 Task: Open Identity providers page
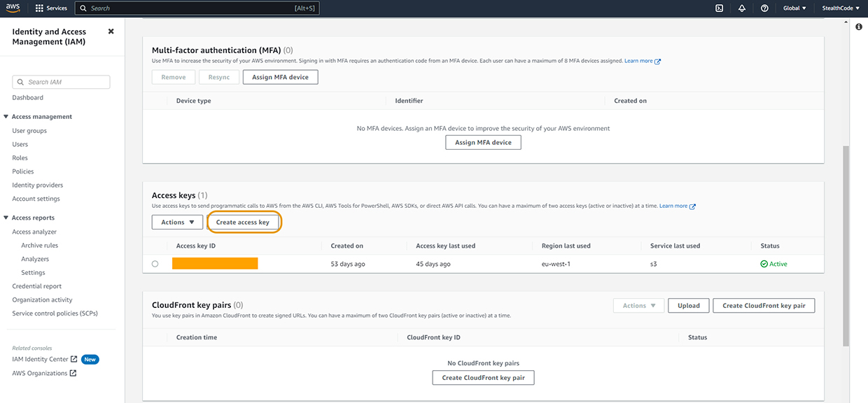coord(38,185)
